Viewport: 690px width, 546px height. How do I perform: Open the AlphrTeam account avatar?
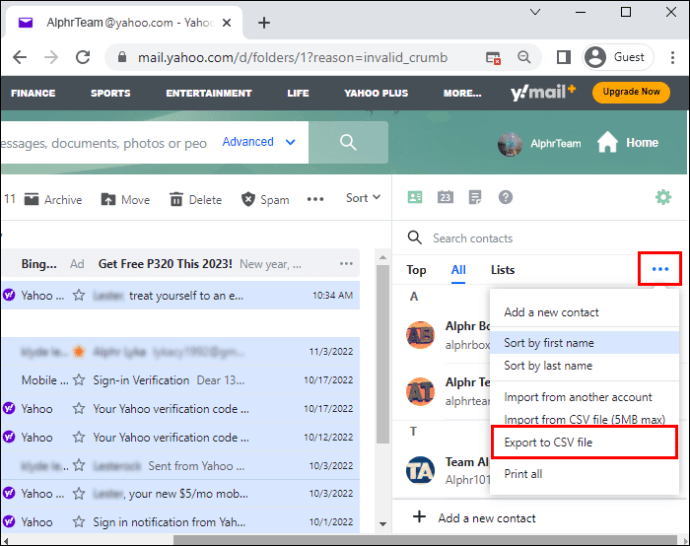tap(510, 143)
